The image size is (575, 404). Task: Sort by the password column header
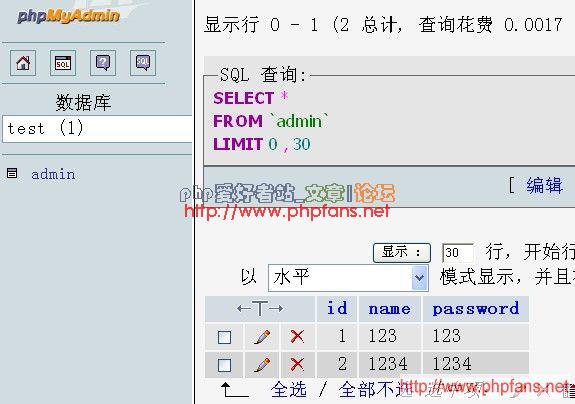point(476,309)
